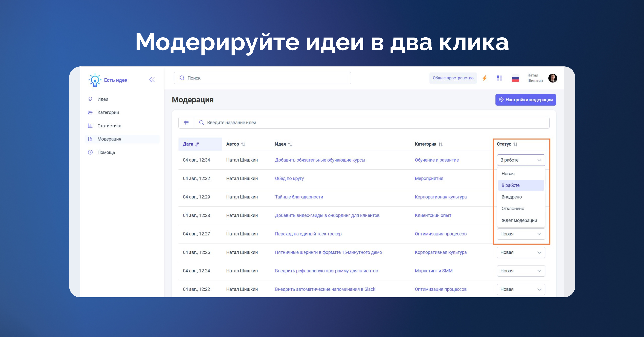The image size is (644, 337).
Task: Open the filter settings icon
Action: pyautogui.click(x=186, y=123)
